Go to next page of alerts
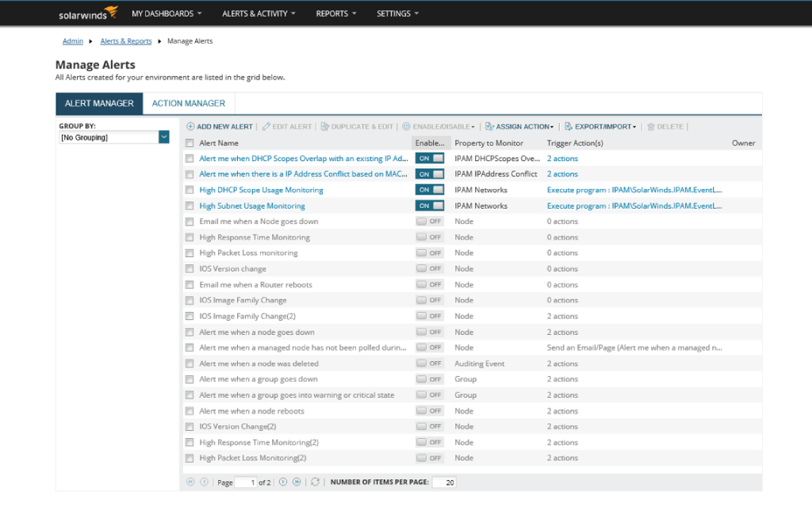Screen dimensions: 812x508 pos(283,482)
